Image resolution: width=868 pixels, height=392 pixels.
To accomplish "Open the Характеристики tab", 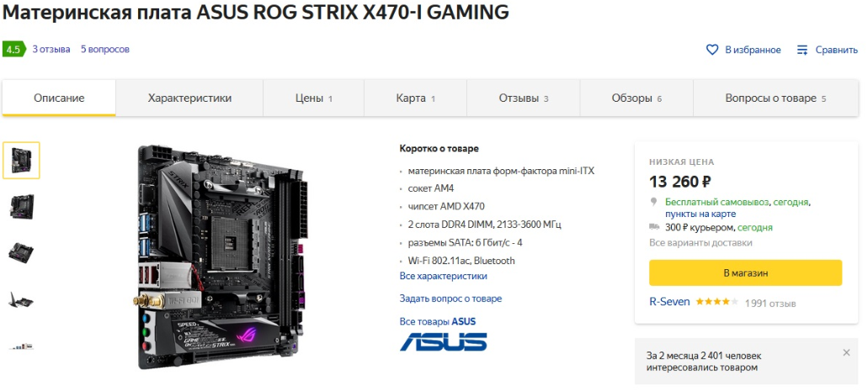I will [189, 98].
